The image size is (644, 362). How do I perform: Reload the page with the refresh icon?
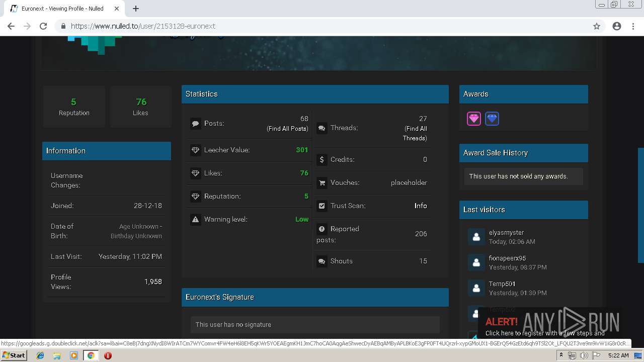pos(43,26)
